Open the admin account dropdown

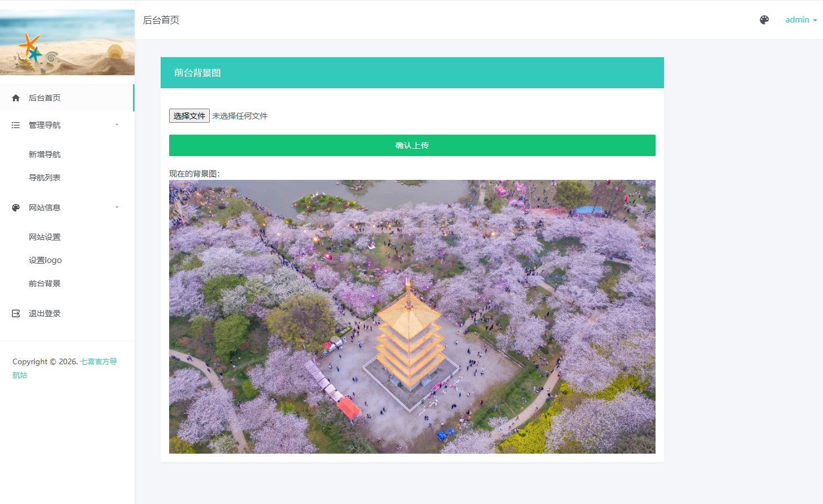point(799,20)
